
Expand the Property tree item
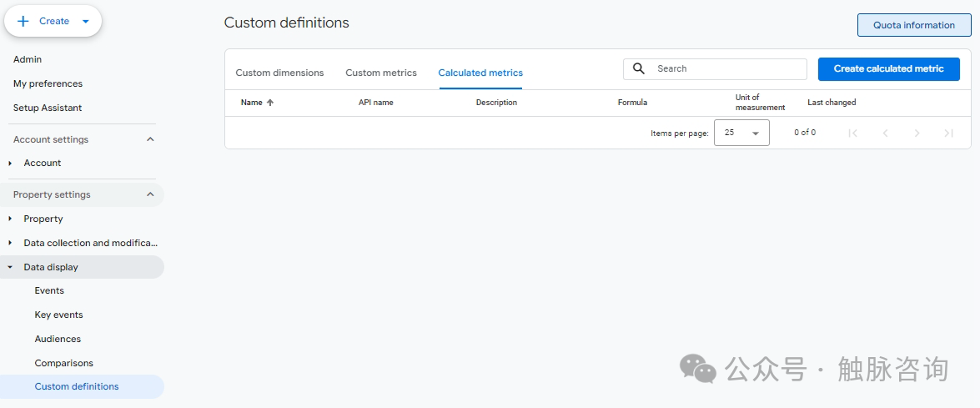pyautogui.click(x=10, y=219)
